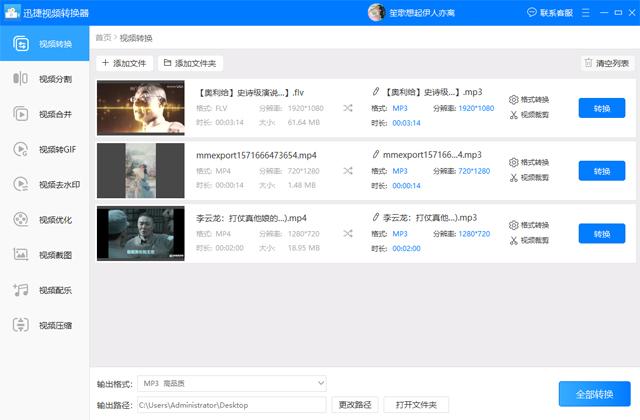This screenshot has width=640, height=420.
Task: Edit output name pencil icon for mmexport mp3
Action: coord(376,154)
